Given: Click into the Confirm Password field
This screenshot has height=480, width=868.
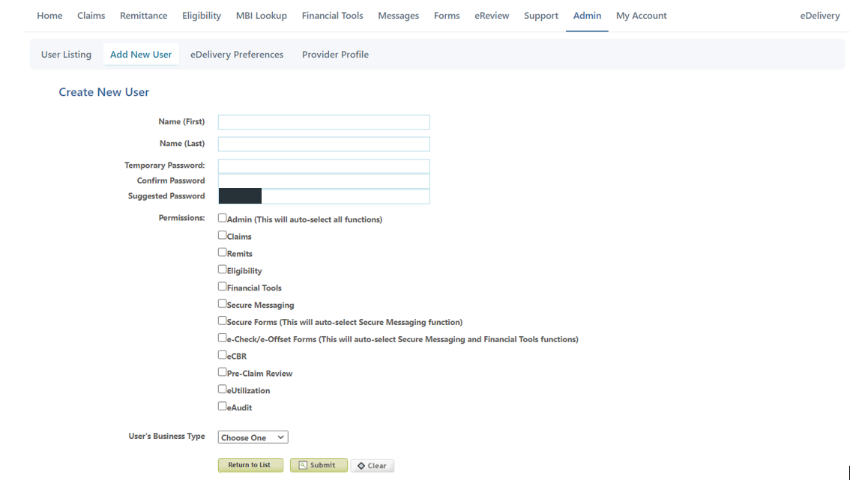Looking at the screenshot, I should [x=324, y=180].
